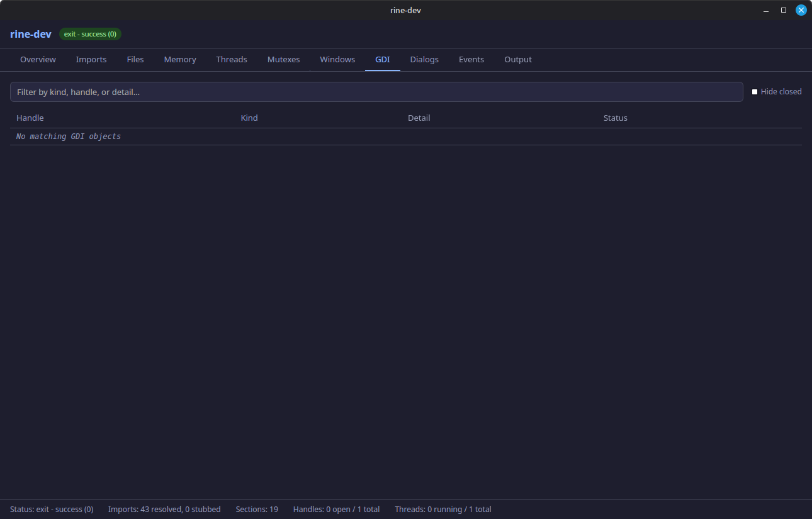Switch to the Threads tab
Screen dimensions: 812x519
(x=231, y=59)
